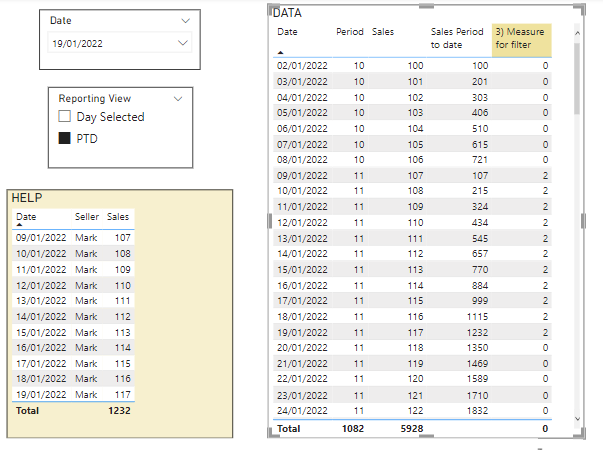Click the Total label in HELP table
The image size is (603, 450).
tap(27, 411)
